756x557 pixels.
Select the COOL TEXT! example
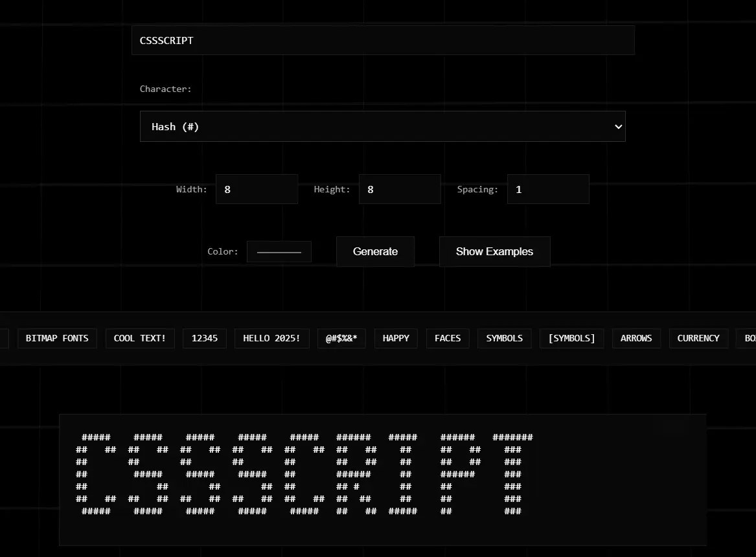point(140,337)
